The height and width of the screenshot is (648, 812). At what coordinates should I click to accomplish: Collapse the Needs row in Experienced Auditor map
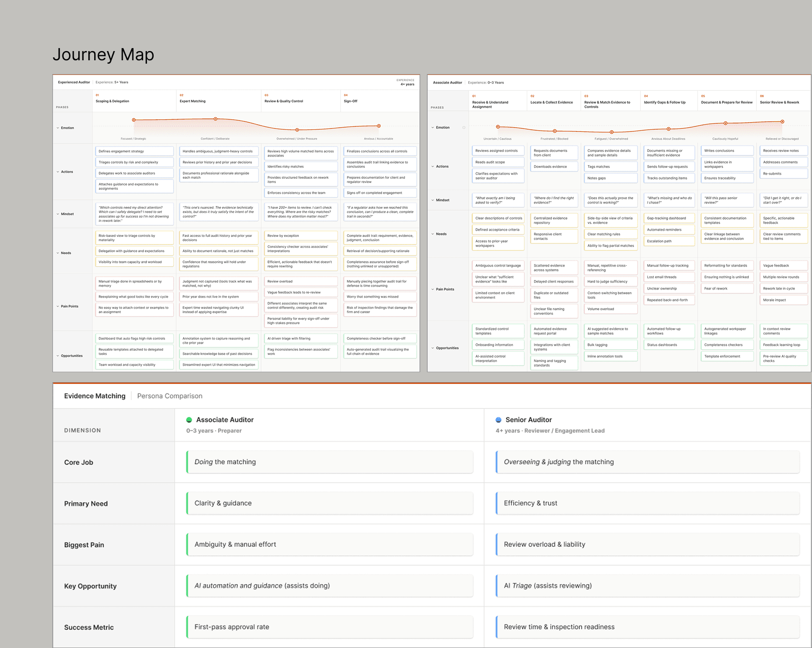pyautogui.click(x=58, y=253)
